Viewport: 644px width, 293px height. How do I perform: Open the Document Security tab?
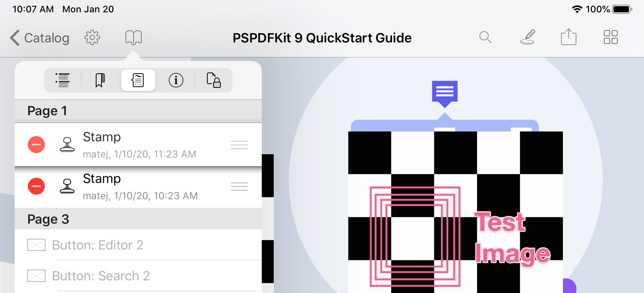pyautogui.click(x=214, y=80)
